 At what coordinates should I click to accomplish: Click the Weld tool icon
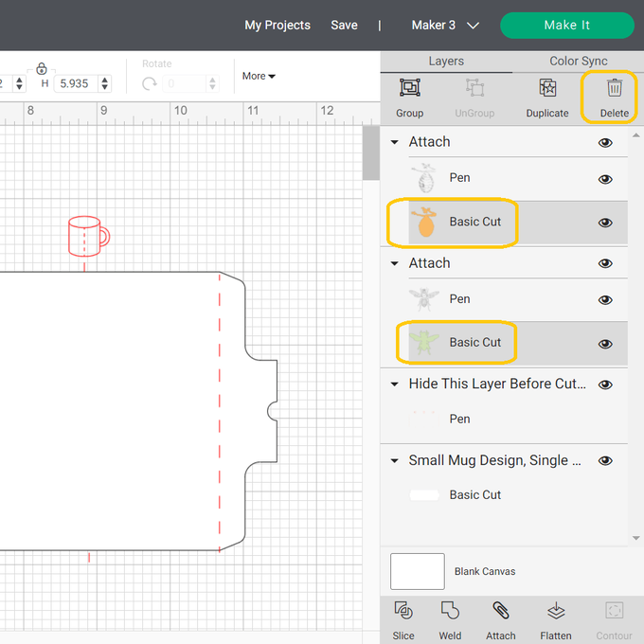tap(450, 611)
